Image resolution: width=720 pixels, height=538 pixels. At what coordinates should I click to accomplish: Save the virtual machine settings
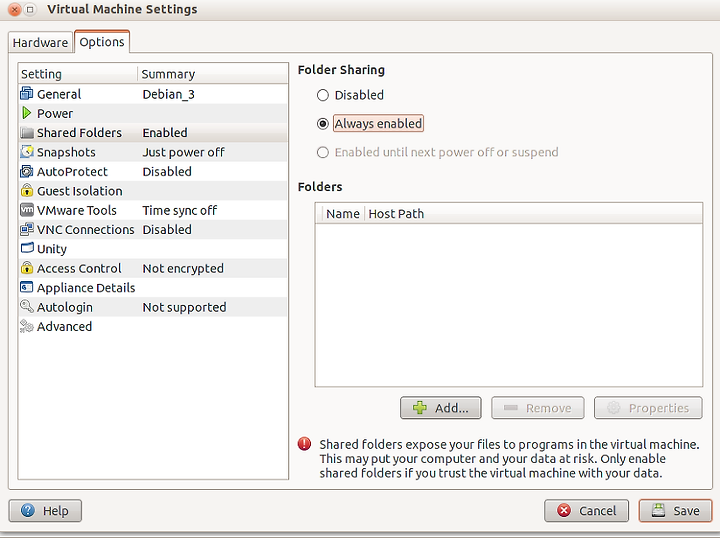click(675, 510)
